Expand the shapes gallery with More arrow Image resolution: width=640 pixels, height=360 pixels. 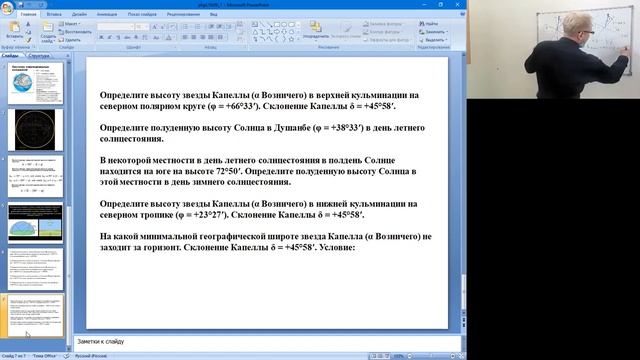tap(299, 40)
